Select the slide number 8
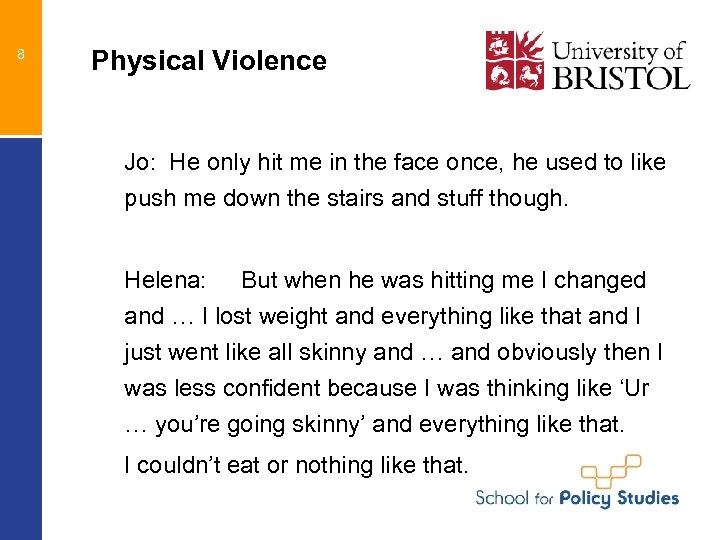Viewport: 720px width, 540px height. coord(21,55)
